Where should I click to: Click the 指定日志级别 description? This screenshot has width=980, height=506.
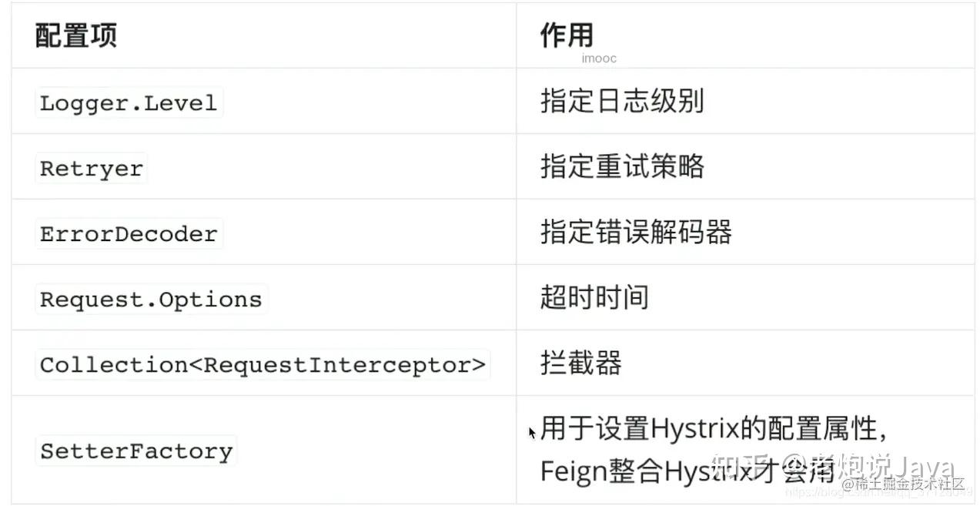point(622,102)
